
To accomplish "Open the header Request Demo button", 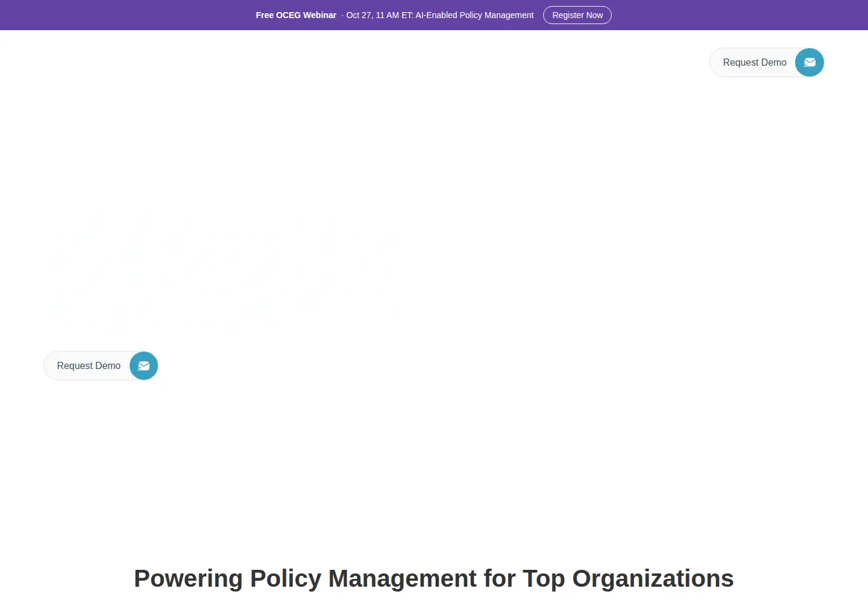I will 767,63.
